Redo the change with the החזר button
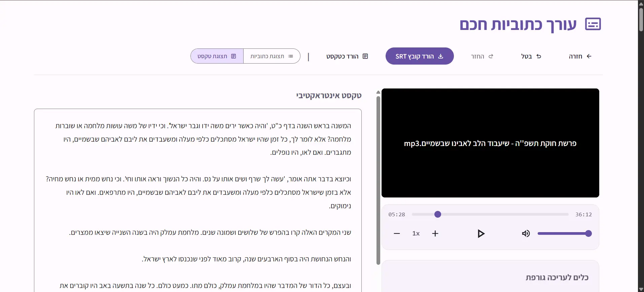 coord(482,56)
